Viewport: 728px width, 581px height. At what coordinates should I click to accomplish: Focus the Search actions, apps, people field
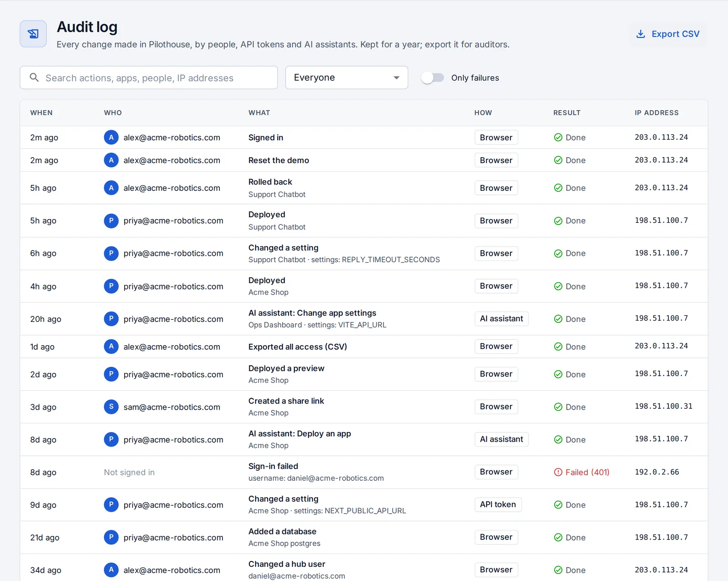point(149,78)
